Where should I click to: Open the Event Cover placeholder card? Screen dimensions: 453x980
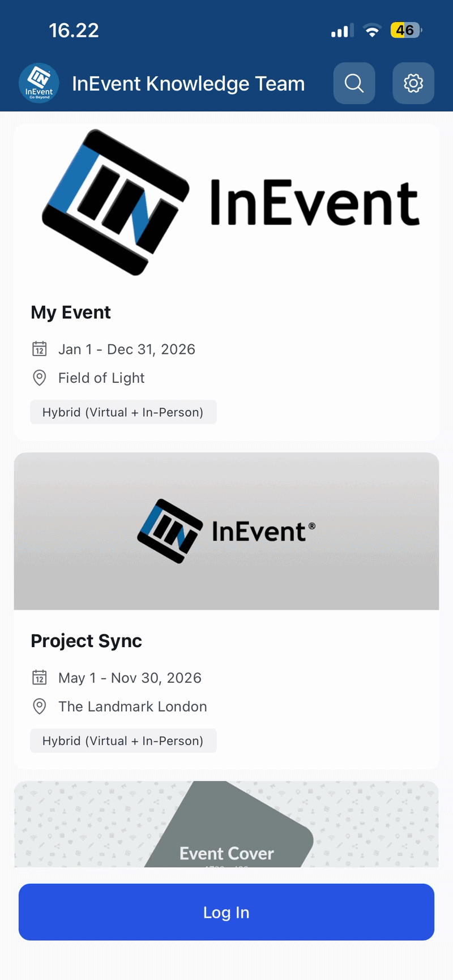click(226, 824)
